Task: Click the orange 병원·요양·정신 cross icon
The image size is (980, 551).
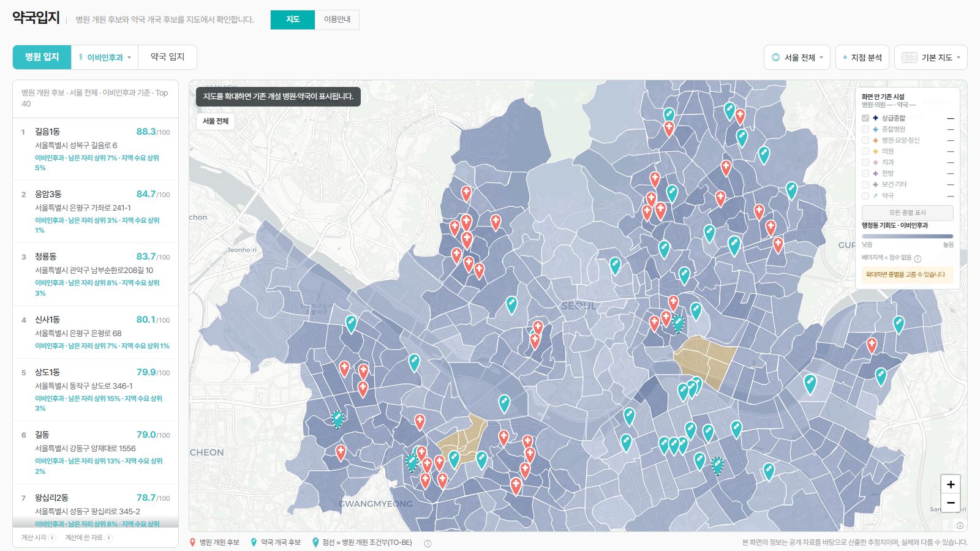Action: click(x=875, y=140)
